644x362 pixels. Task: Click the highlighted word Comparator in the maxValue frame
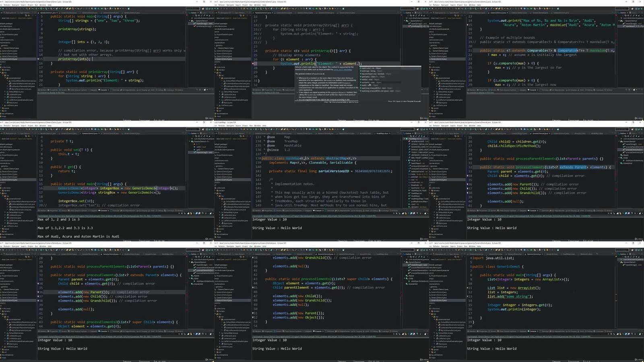pyautogui.click(x=568, y=51)
